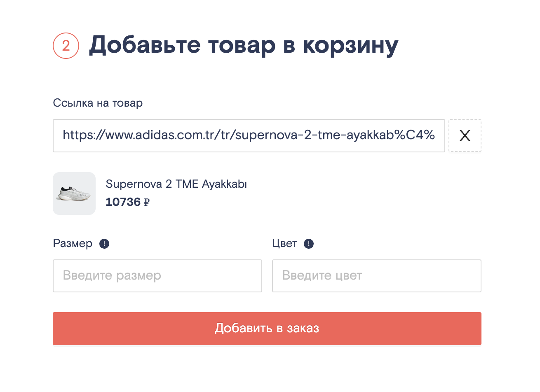This screenshot has width=540, height=392.
Task: Click the word корзину in the heading
Action: (x=351, y=47)
